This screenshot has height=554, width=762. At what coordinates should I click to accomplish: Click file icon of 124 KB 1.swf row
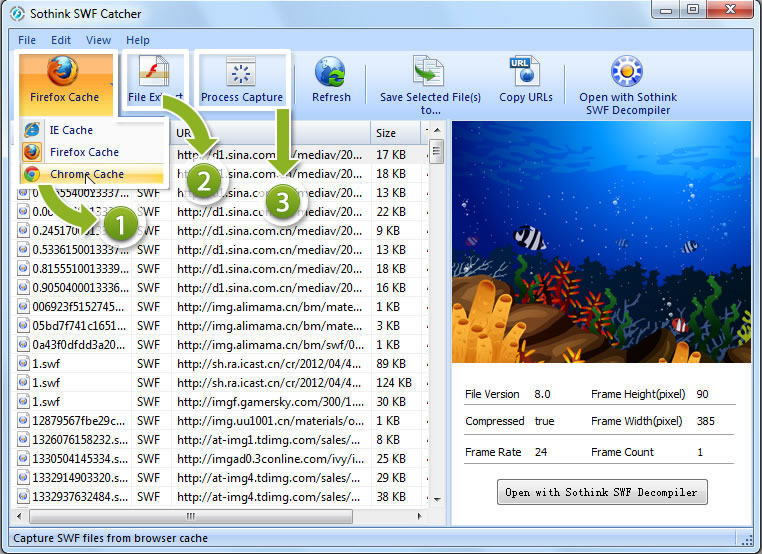point(23,382)
